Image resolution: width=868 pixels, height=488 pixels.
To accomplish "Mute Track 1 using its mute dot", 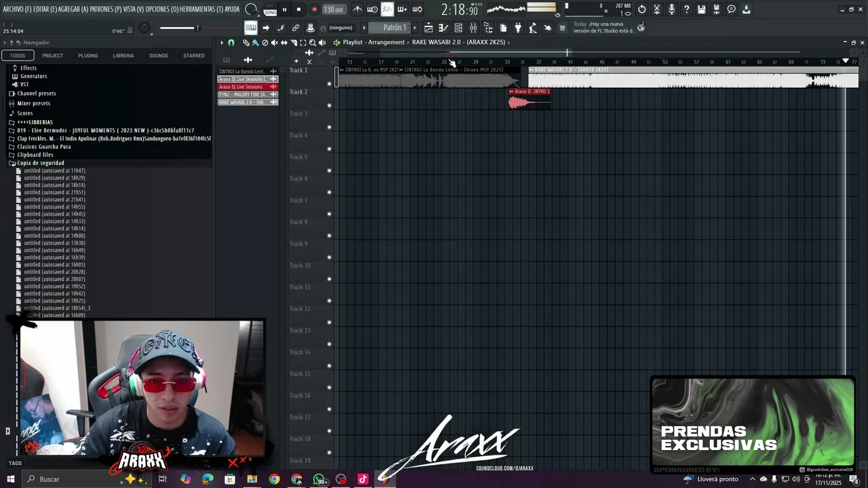I will coord(330,84).
